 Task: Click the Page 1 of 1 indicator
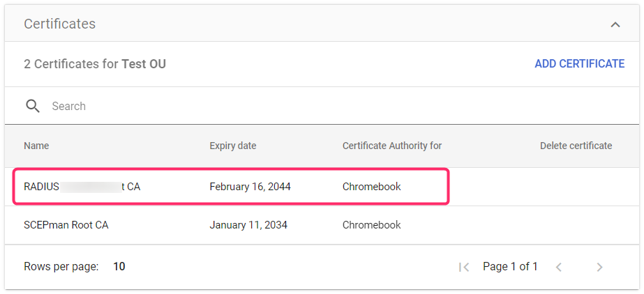pyautogui.click(x=510, y=266)
